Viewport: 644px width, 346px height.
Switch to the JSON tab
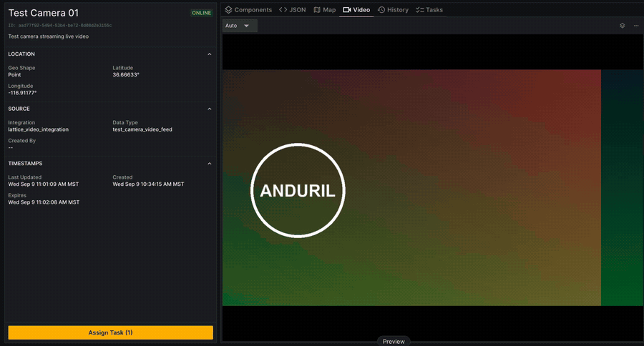tap(293, 10)
